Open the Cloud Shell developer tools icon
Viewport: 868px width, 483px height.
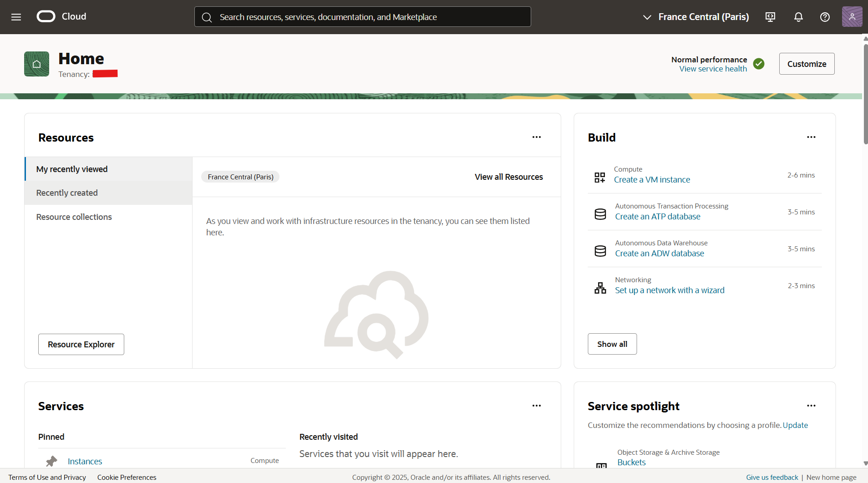[770, 17]
